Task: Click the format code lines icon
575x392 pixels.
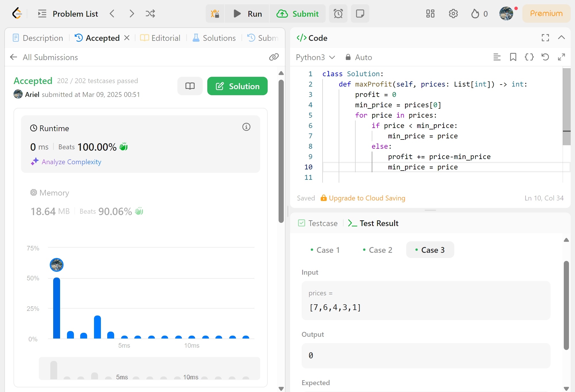Action: pyautogui.click(x=497, y=57)
